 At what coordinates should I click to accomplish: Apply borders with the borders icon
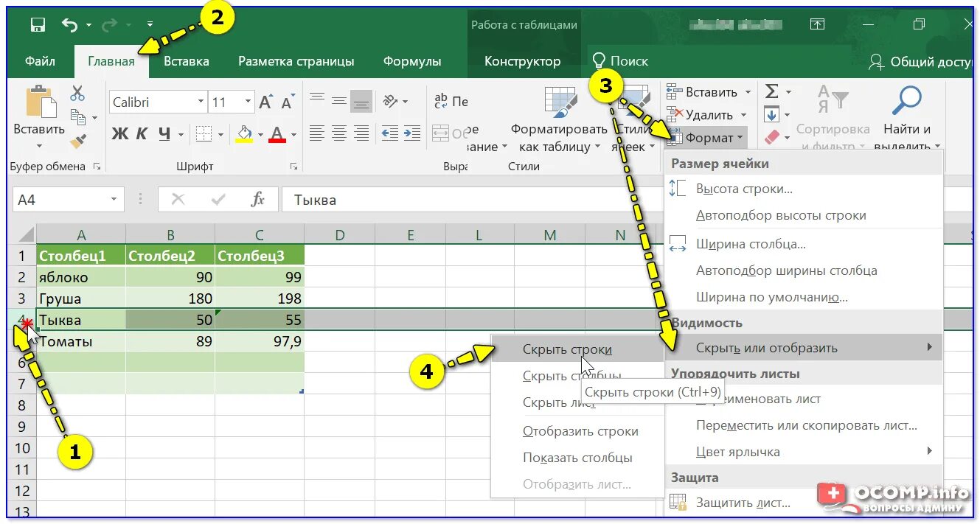204,134
